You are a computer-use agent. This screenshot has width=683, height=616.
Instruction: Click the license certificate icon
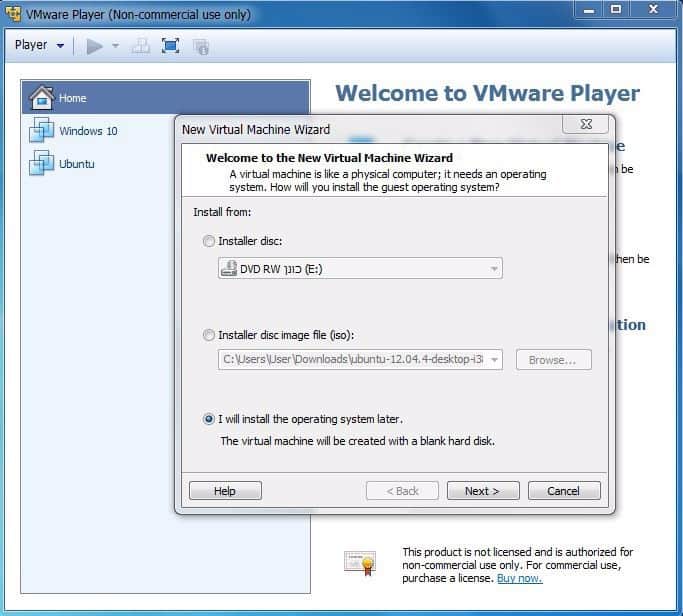point(360,562)
